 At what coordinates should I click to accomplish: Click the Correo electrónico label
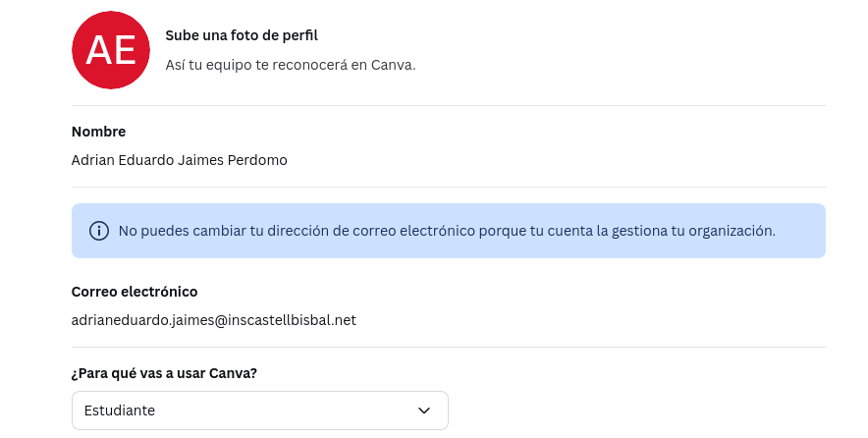pyautogui.click(x=135, y=292)
